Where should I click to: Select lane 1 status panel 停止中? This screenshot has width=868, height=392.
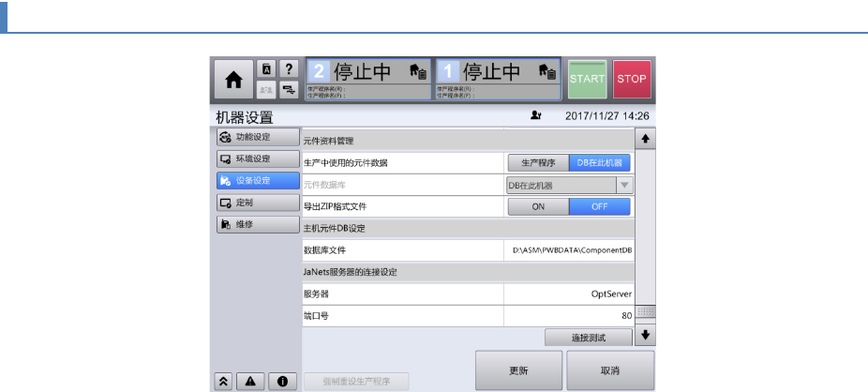[499, 80]
